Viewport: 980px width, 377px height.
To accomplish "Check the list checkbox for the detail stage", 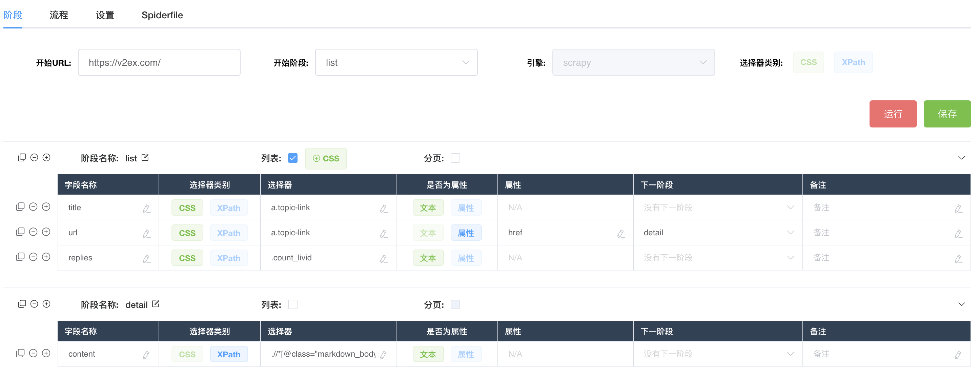I will 292,305.
